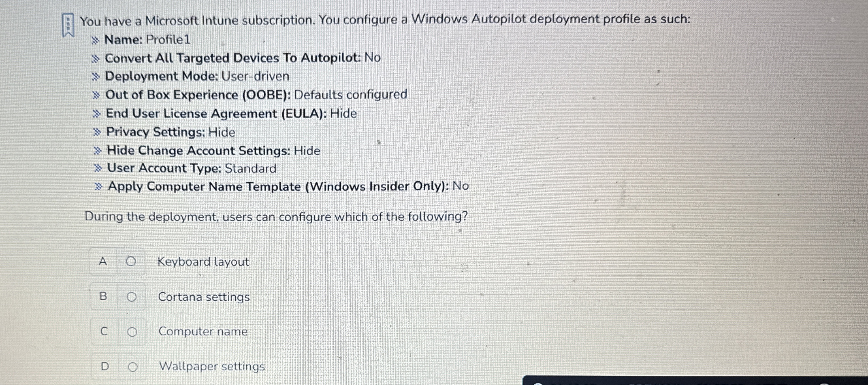868x385 pixels.
Task: Select radio button for Cortana settings
Action: coord(132,297)
